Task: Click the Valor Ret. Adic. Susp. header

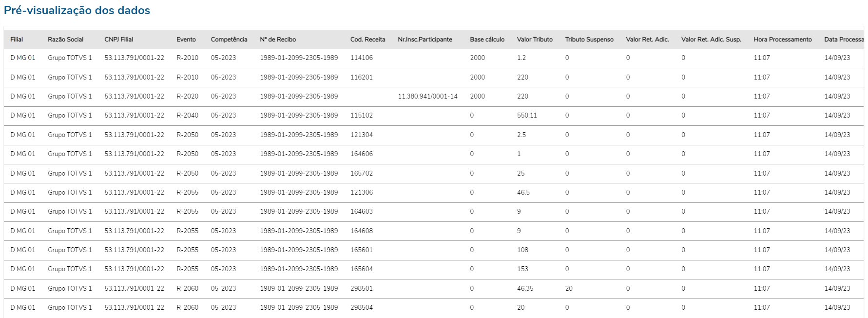Action: 711,40
